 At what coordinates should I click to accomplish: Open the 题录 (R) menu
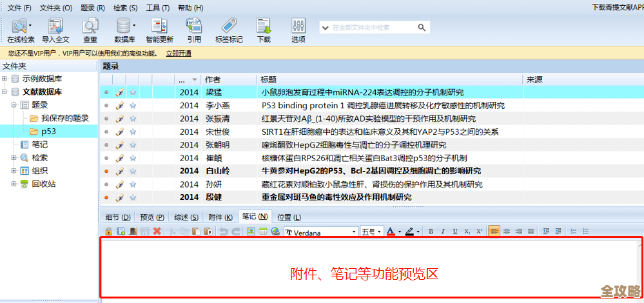tap(92, 8)
